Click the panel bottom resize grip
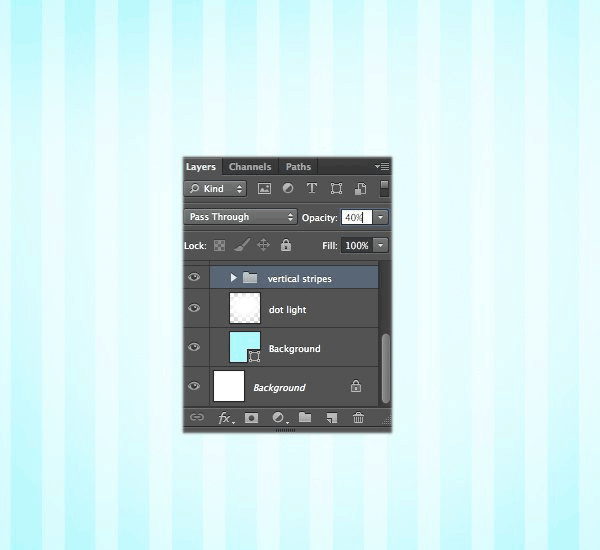This screenshot has width=600, height=550. 285,430
